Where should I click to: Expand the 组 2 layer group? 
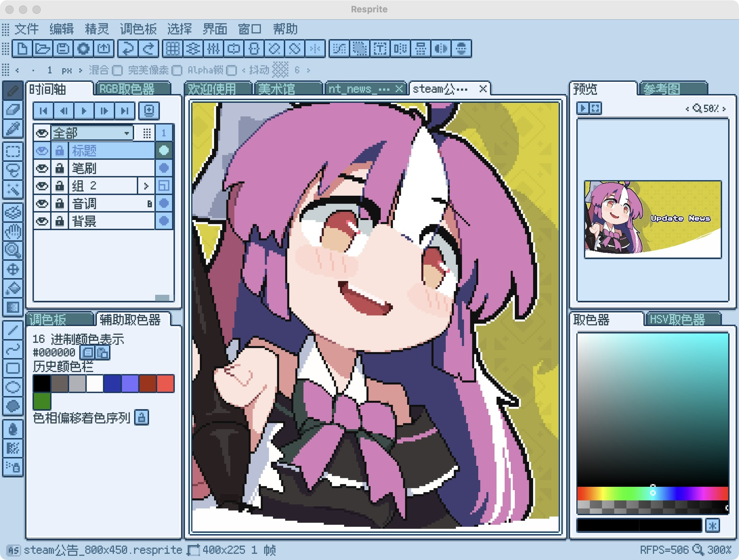[x=146, y=186]
